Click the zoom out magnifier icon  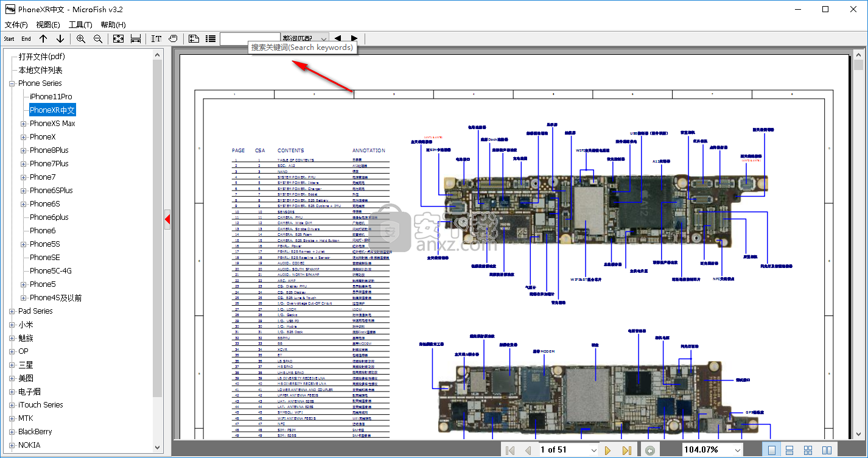98,38
